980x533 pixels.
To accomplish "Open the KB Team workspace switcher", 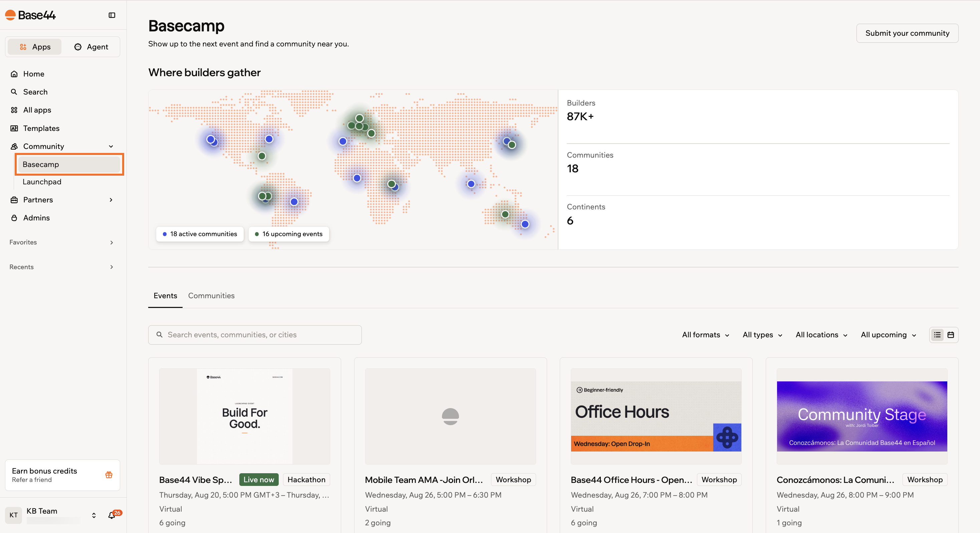I will coord(94,516).
